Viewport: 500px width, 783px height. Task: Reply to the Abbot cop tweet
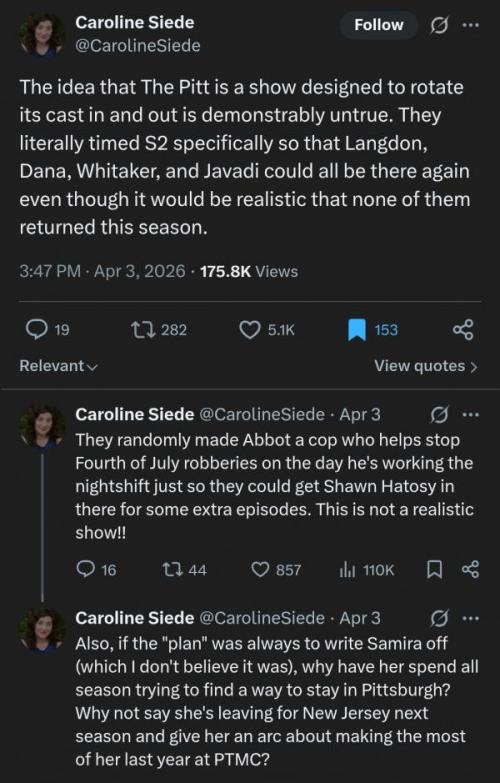(x=95, y=569)
